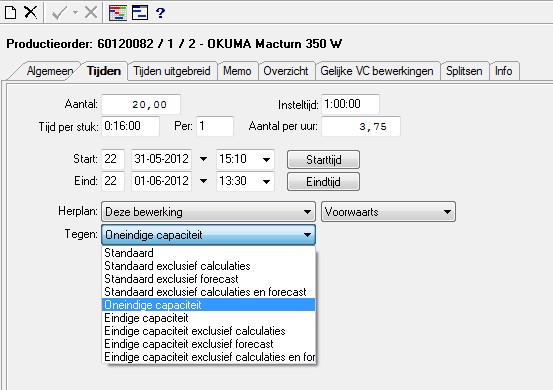553x390 pixels.
Task: Click the grey cancel X icon
Action: (x=91, y=13)
